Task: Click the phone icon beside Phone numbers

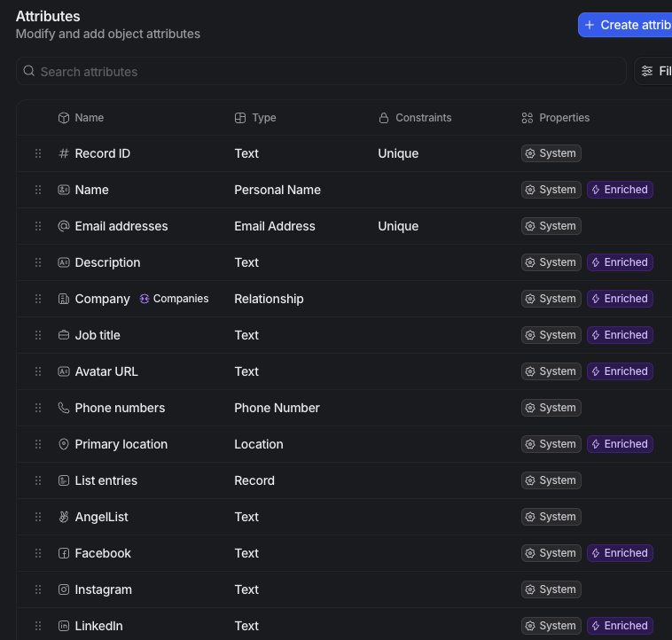Action: [64, 408]
